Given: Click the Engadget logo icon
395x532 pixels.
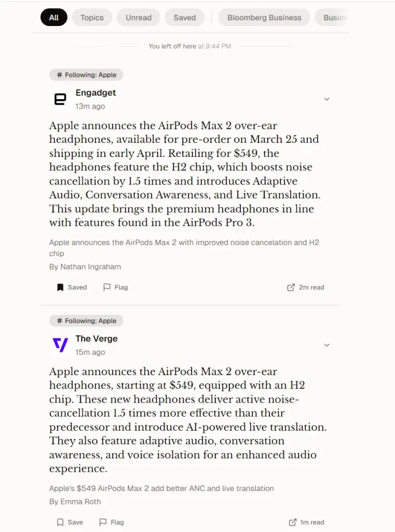Looking at the screenshot, I should 61,99.
